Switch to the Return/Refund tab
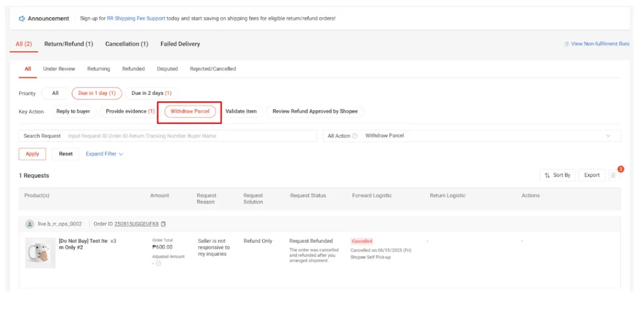This screenshot has height=316, width=644. point(69,44)
